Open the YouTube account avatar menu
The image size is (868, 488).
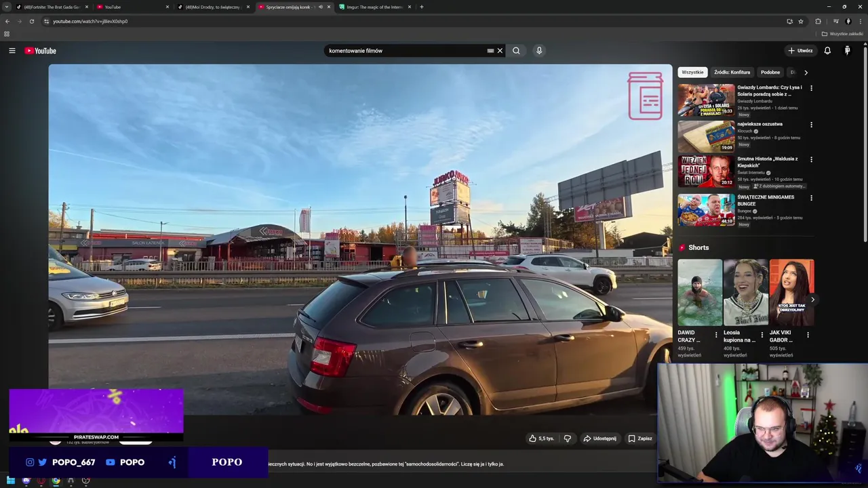coord(847,51)
